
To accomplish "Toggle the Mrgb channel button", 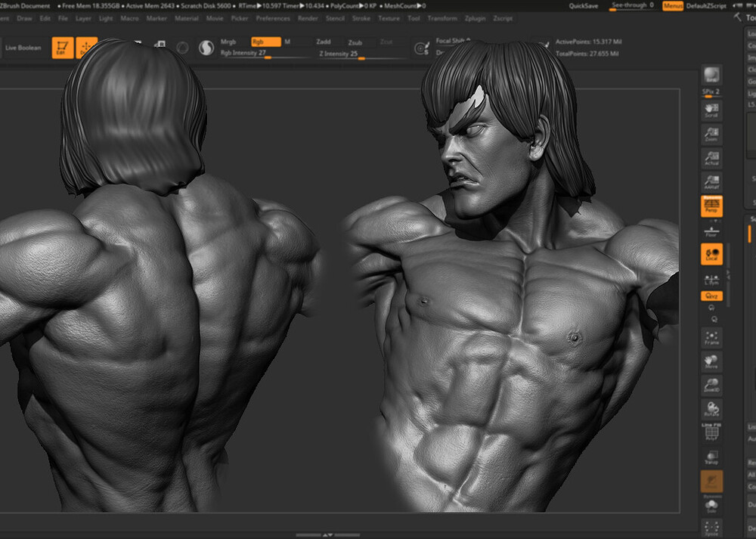I will click(x=228, y=42).
